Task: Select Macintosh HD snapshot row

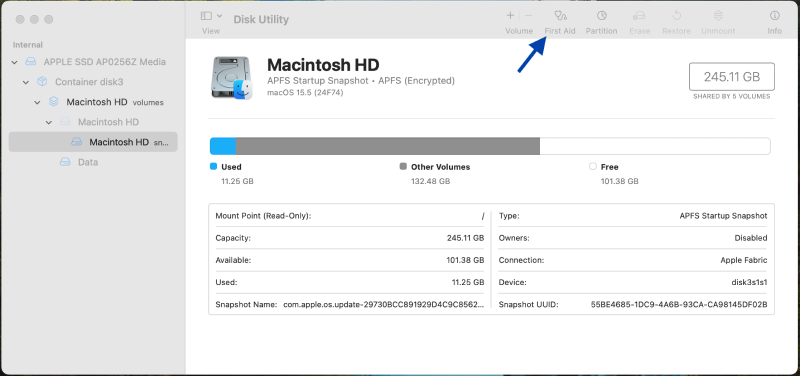Action: tap(93, 142)
